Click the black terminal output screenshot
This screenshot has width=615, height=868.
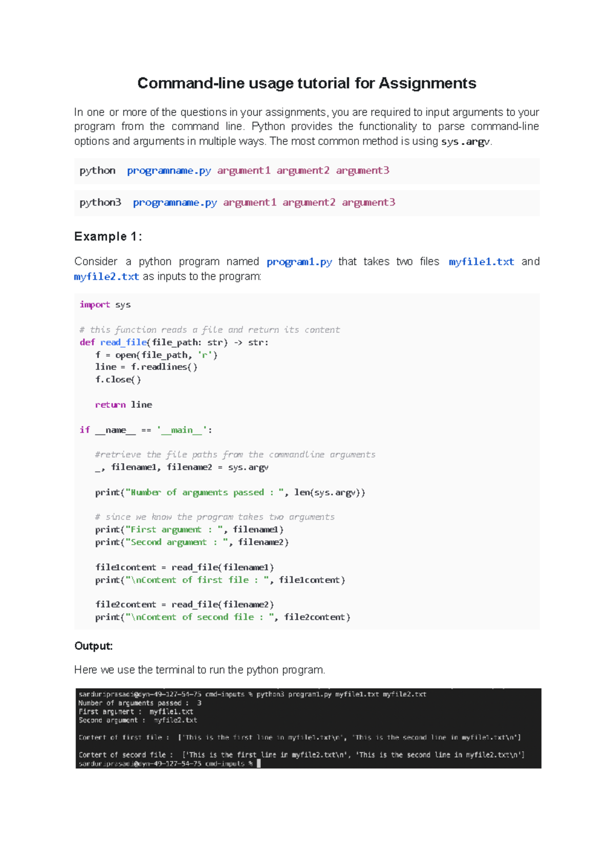tap(308, 728)
